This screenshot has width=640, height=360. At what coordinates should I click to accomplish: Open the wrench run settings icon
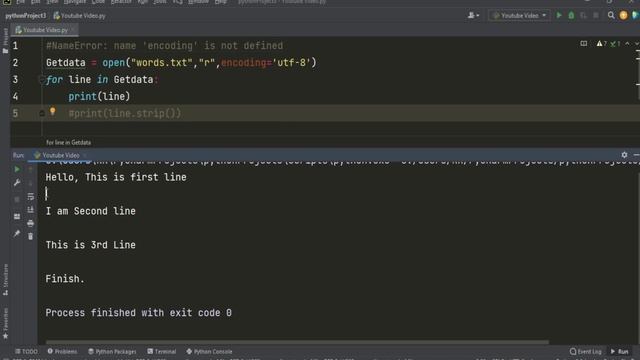click(x=17, y=183)
